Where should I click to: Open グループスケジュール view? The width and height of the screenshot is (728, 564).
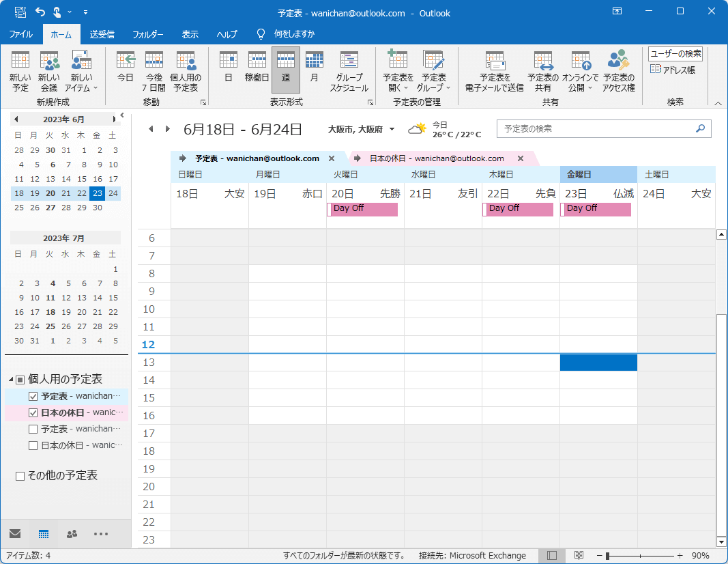coord(349,72)
